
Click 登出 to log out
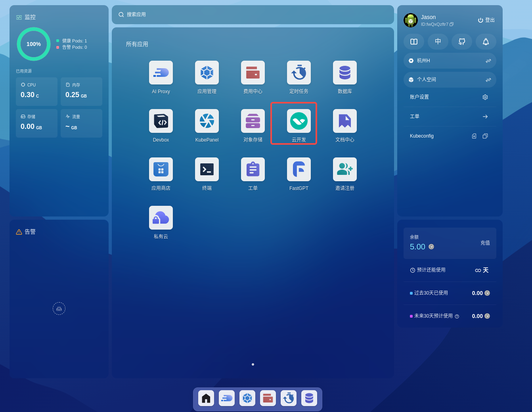pos(486,20)
